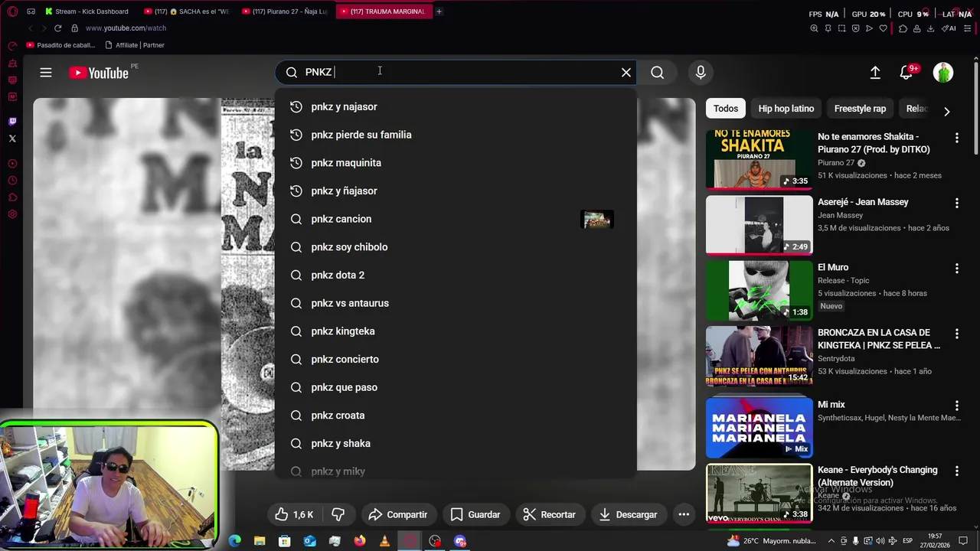This screenshot has width=980, height=551.
Task: Choose suggestion 'pnkz concierto'
Action: pyautogui.click(x=456, y=359)
